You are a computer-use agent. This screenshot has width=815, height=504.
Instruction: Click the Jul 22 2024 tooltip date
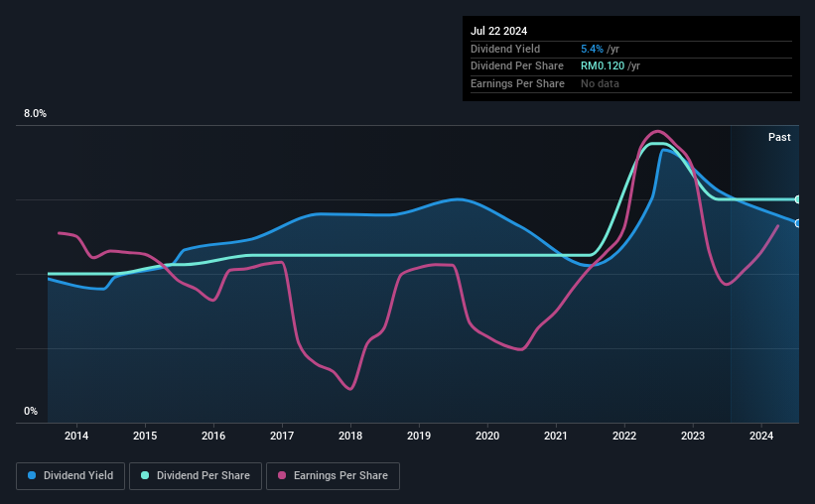tap(498, 31)
